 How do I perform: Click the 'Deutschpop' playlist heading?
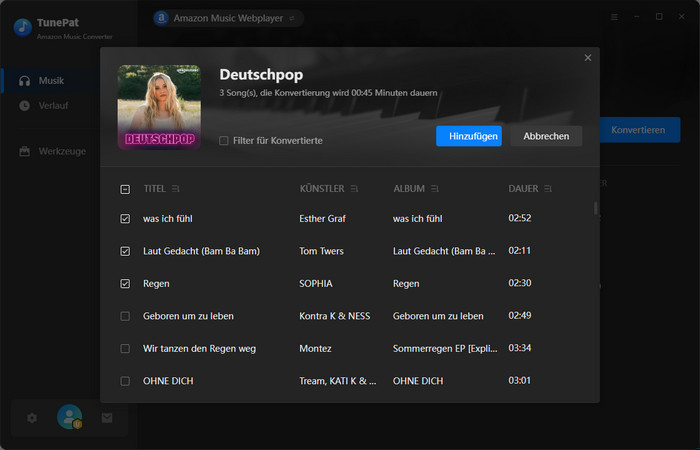(x=261, y=75)
